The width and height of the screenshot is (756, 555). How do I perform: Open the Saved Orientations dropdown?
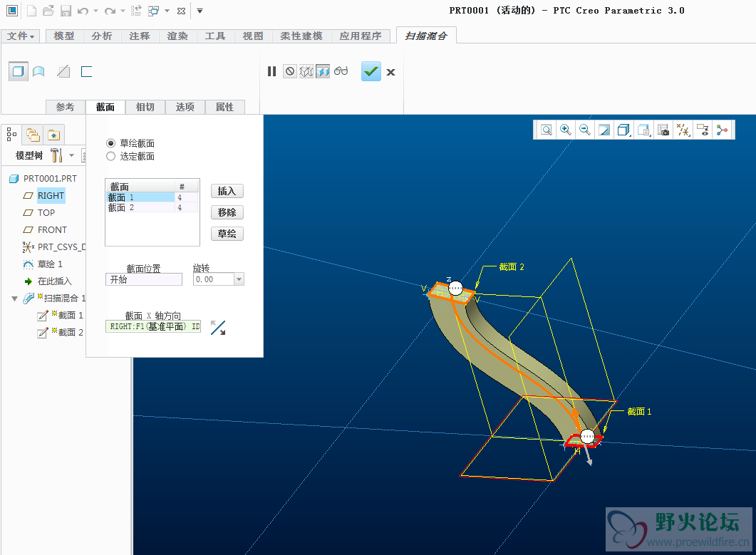coord(643,130)
